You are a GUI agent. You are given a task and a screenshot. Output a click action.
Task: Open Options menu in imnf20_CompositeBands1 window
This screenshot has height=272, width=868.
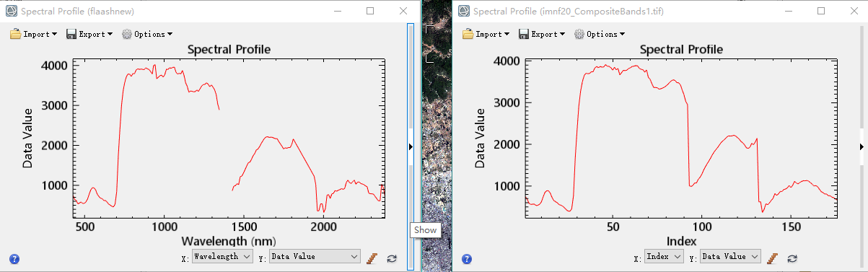click(599, 34)
